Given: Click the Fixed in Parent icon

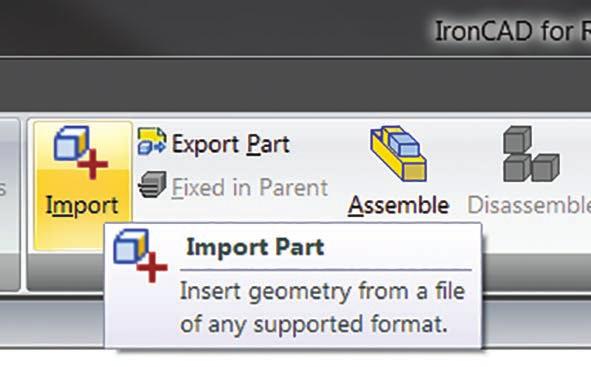Looking at the screenshot, I should 152,185.
